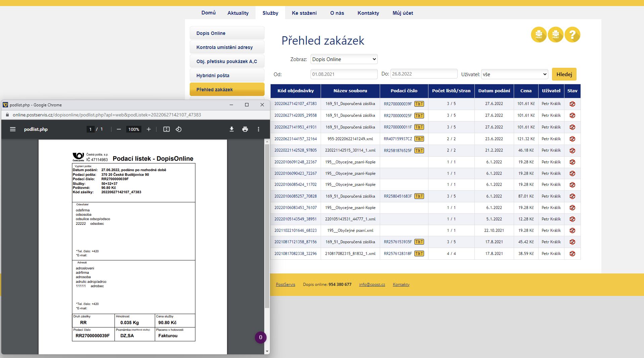The height and width of the screenshot is (358, 644).
Task: Open the yellow help question mark icon
Action: [572, 35]
